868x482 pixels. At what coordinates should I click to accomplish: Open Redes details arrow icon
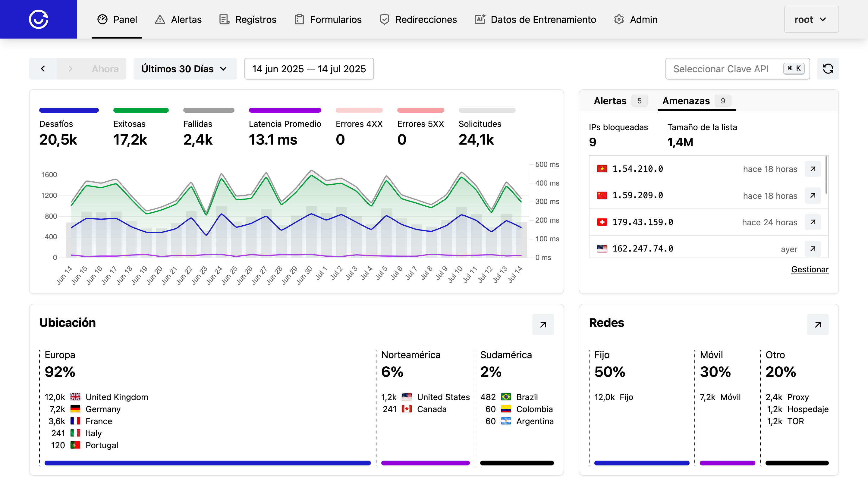point(817,324)
